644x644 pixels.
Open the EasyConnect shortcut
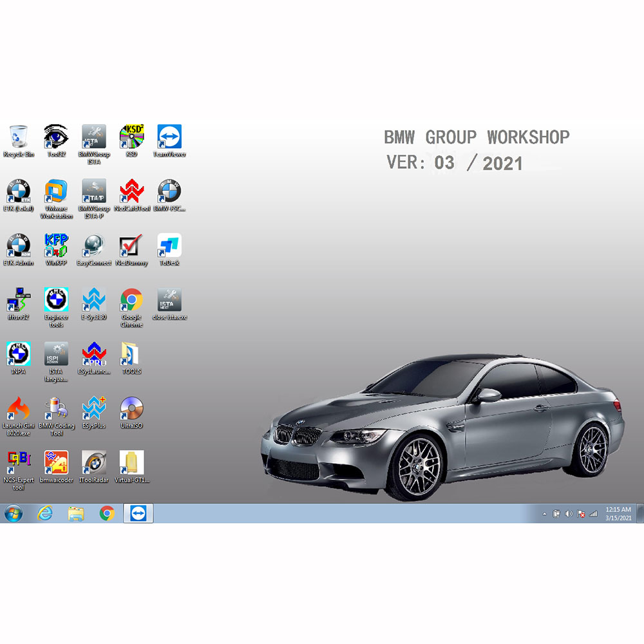(94, 249)
